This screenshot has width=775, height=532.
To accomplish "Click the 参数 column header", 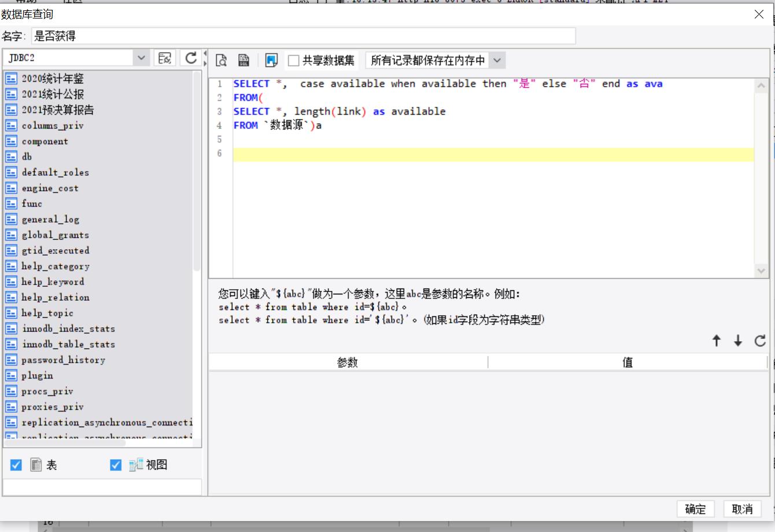I will pyautogui.click(x=348, y=362).
